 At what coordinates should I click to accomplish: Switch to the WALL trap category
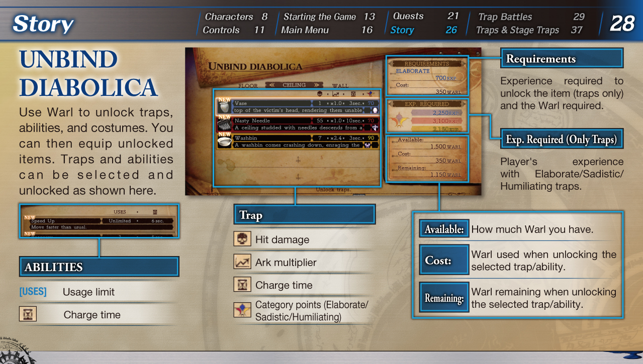[x=340, y=86]
